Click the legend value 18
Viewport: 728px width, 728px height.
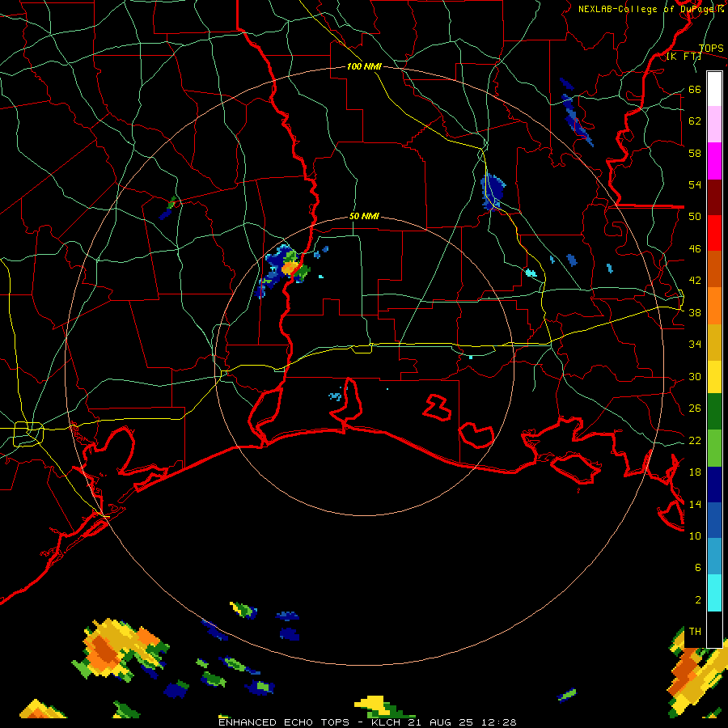coord(695,472)
